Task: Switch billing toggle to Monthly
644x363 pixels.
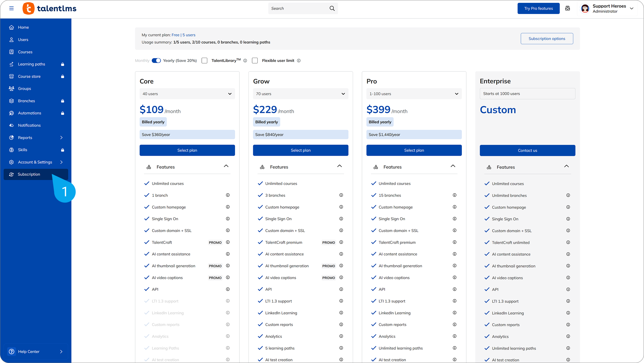Action: 156,61
